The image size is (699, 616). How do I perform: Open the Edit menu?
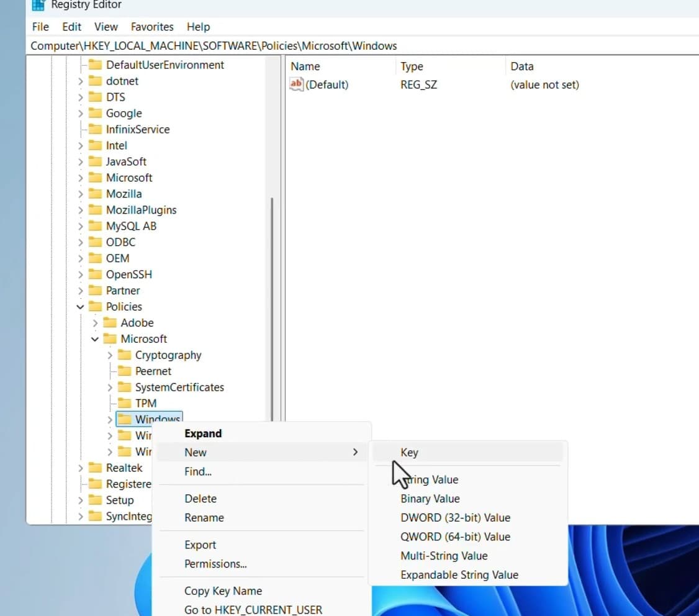(x=71, y=27)
